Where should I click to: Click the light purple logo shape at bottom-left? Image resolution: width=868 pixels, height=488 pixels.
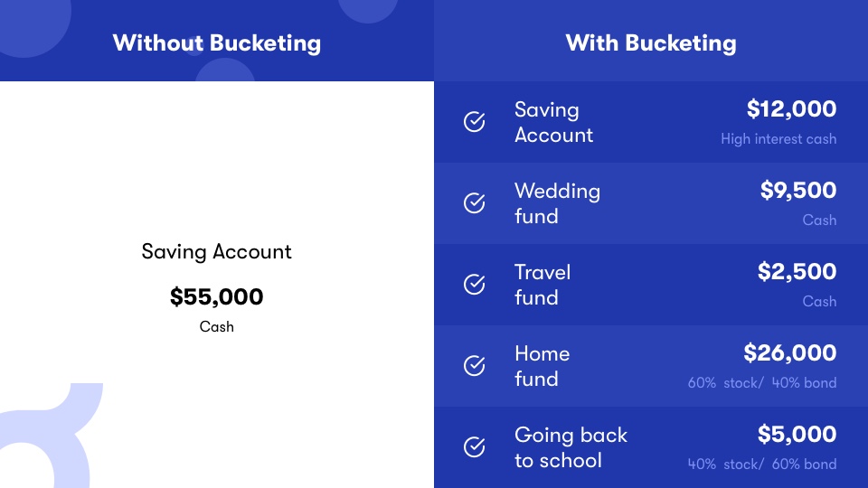click(52, 436)
